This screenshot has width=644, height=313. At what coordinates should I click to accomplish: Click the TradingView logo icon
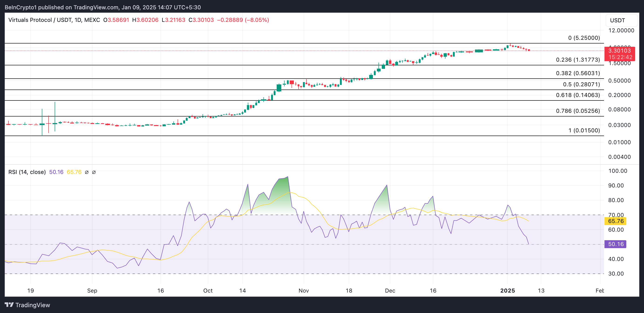click(9, 305)
